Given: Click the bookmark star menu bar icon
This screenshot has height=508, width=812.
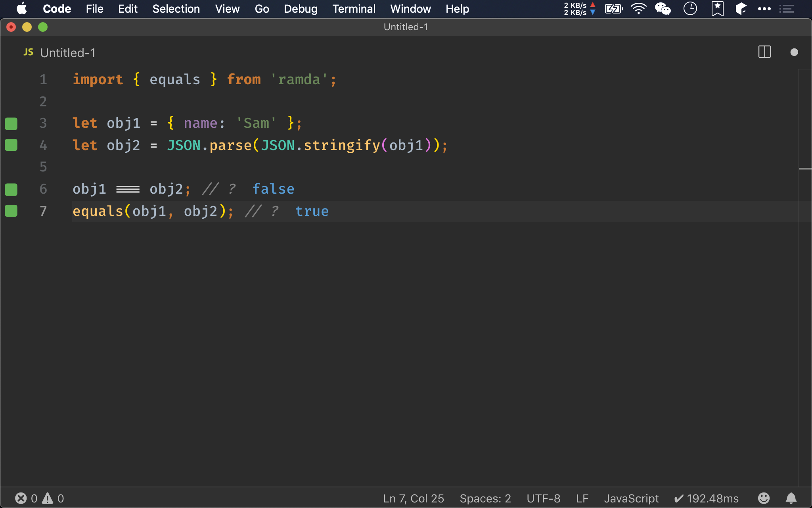Looking at the screenshot, I should coord(717,9).
